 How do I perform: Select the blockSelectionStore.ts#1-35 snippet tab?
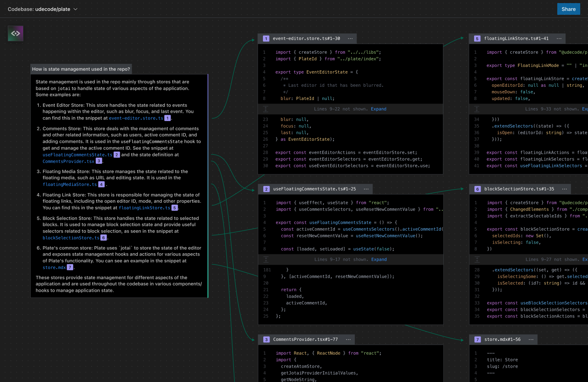519,189
